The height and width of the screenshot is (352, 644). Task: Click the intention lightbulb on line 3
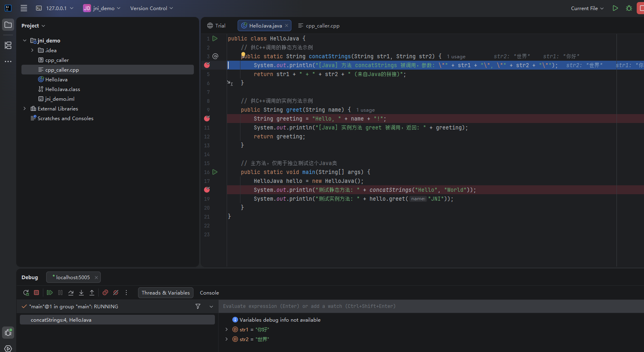[243, 54]
